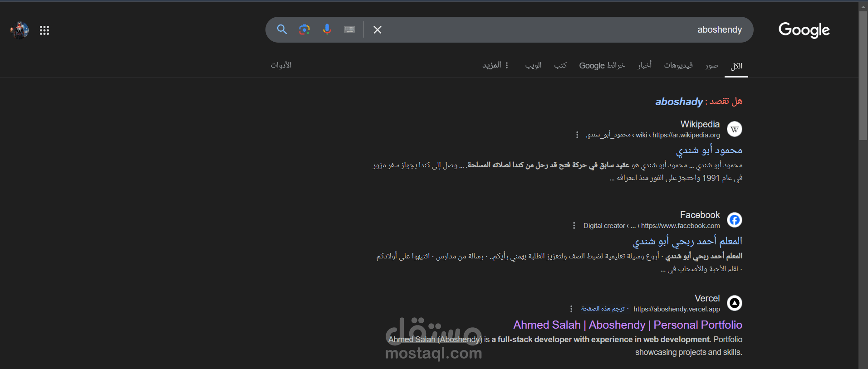Open the Vercel result's three-dot menu
The height and width of the screenshot is (369, 868).
tap(571, 309)
